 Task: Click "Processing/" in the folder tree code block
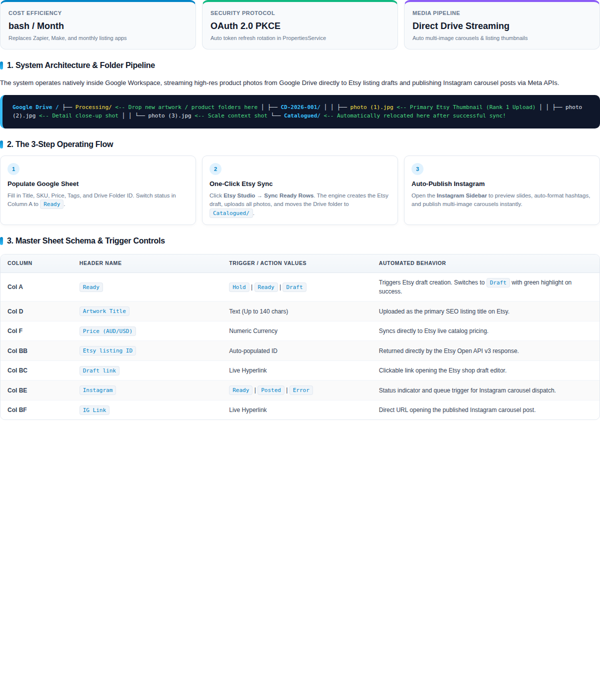93,107
